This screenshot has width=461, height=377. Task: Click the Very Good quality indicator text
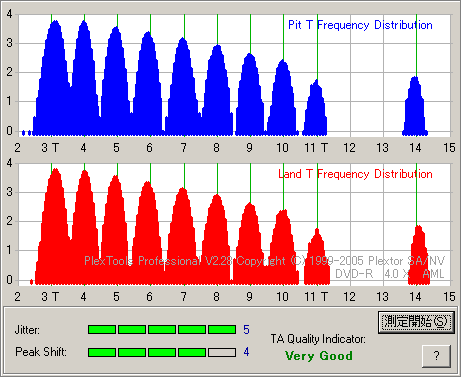[x=319, y=356]
